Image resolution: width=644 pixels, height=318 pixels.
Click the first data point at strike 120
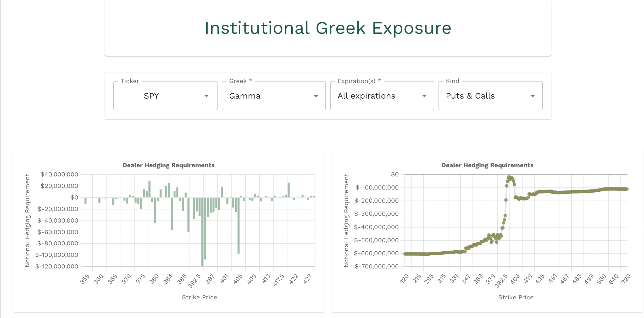(405, 254)
